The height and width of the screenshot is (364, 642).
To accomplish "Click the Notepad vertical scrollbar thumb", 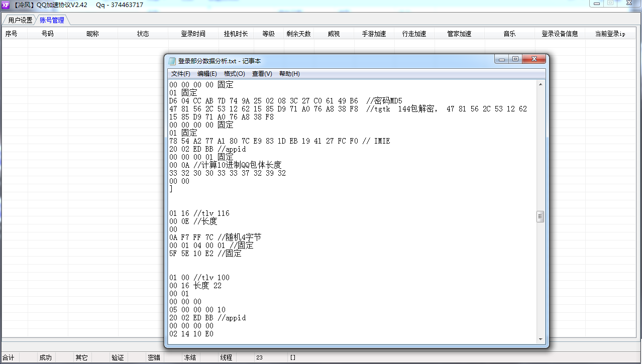I will [540, 216].
